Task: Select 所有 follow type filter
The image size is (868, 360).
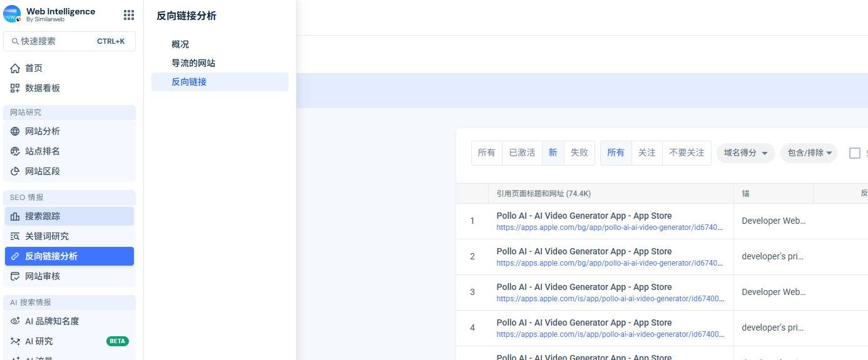Action: [x=616, y=152]
